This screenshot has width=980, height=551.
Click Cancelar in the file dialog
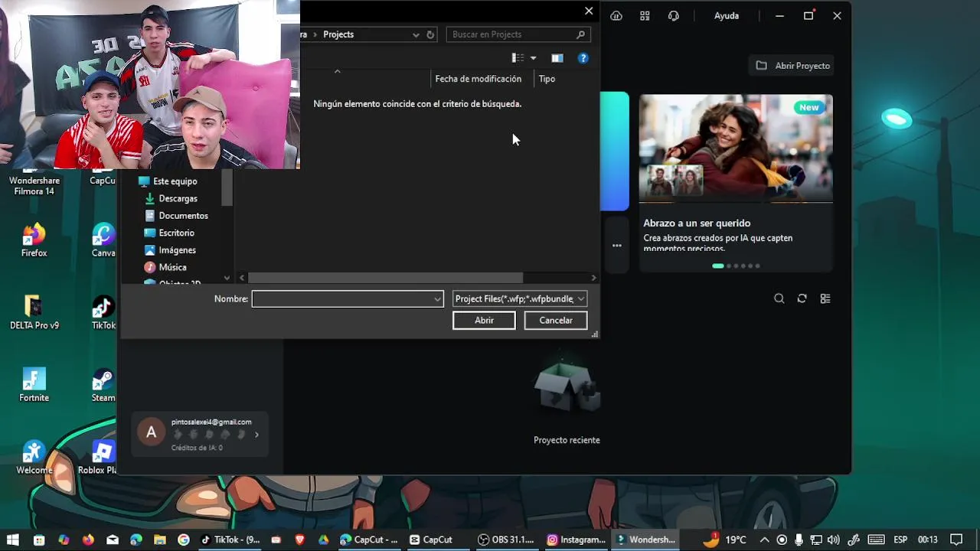(556, 321)
